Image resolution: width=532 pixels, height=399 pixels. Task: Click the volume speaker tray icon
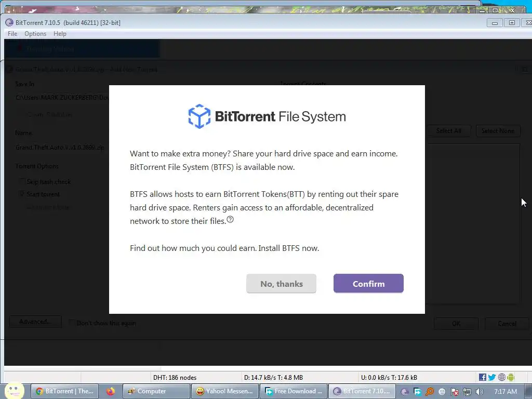pos(479,392)
